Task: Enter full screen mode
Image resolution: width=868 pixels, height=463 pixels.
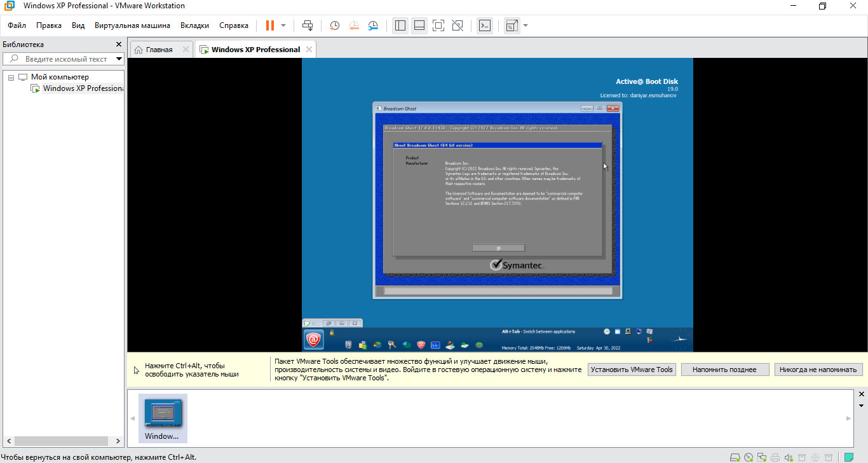Action: [x=438, y=25]
